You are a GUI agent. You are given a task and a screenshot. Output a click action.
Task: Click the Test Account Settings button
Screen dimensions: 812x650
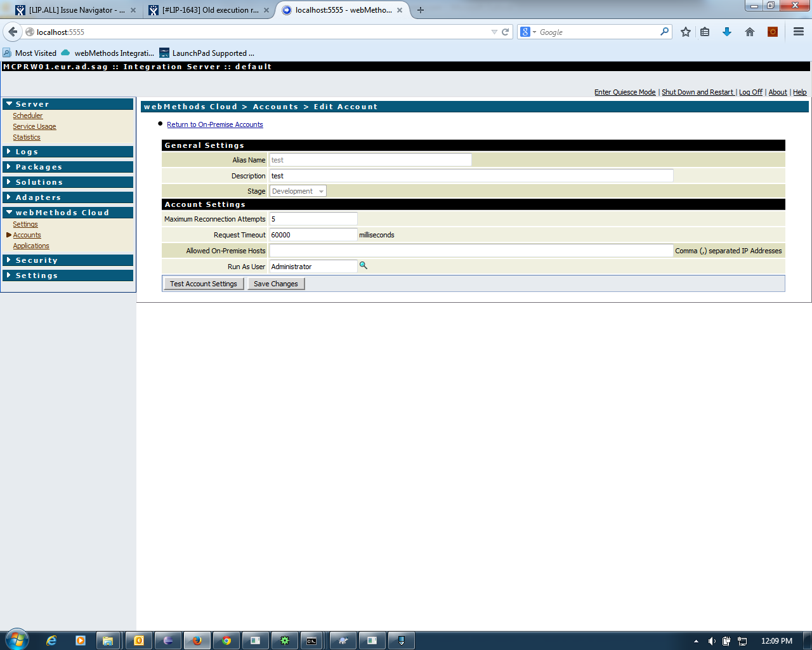click(x=204, y=284)
